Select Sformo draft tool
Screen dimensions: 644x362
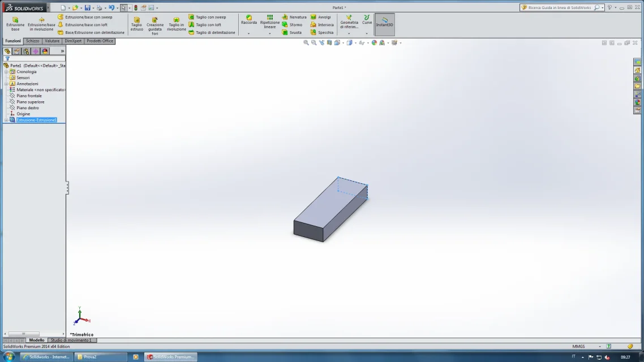point(293,25)
